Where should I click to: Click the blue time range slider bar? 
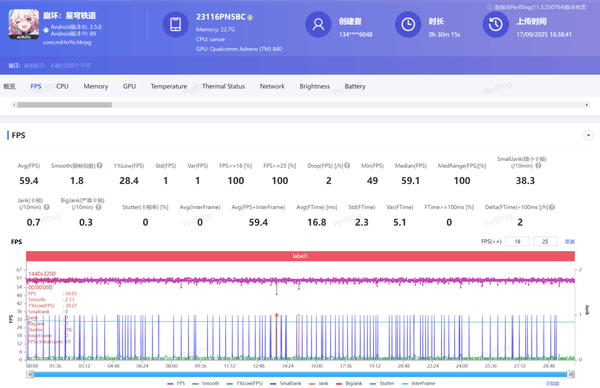300,375
